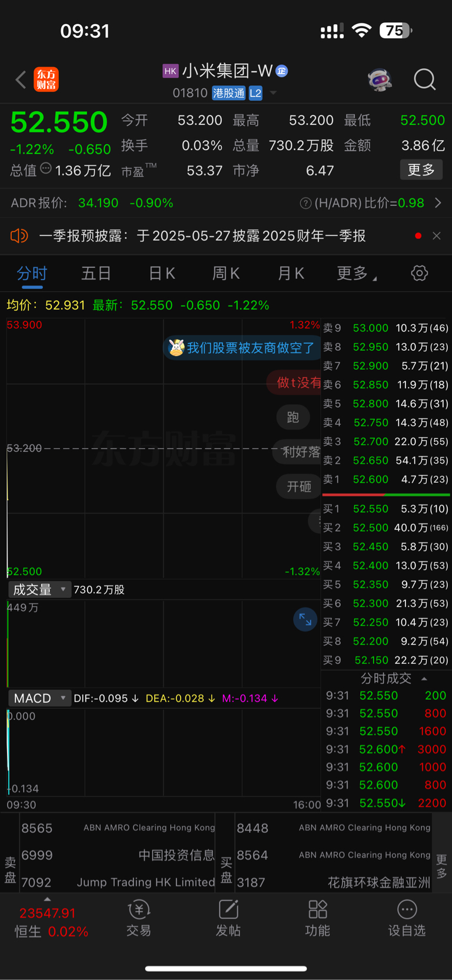Screen dimensions: 452x980
Task: Tap seller broker 6999 中国投资信息 row
Action: pyautogui.click(x=118, y=855)
